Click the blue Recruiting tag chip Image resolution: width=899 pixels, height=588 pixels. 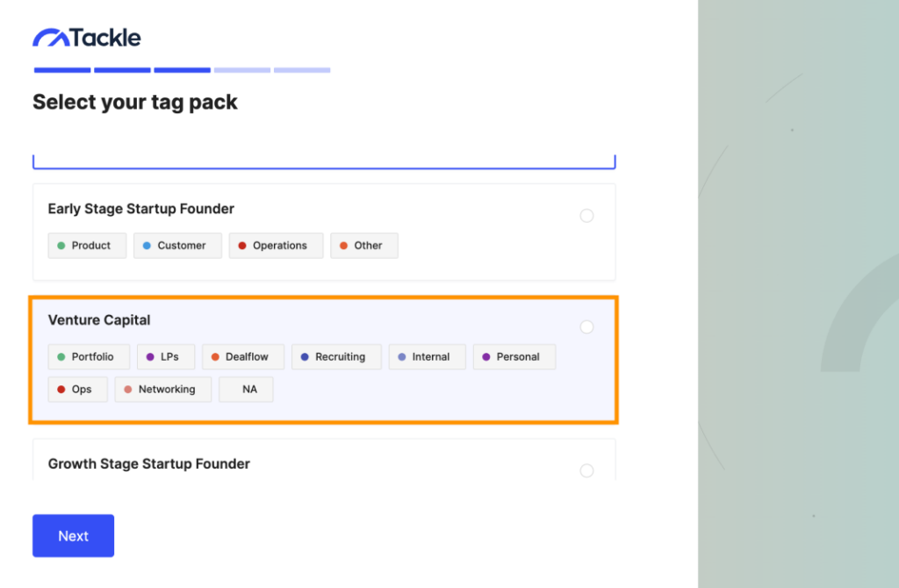point(336,356)
